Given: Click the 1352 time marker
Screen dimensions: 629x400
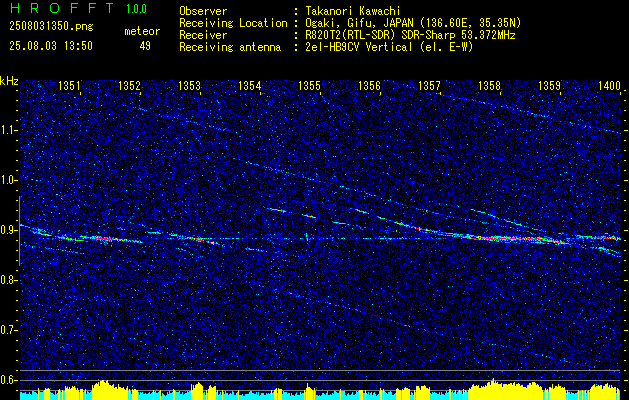Looking at the screenshot, I should pos(130,86).
